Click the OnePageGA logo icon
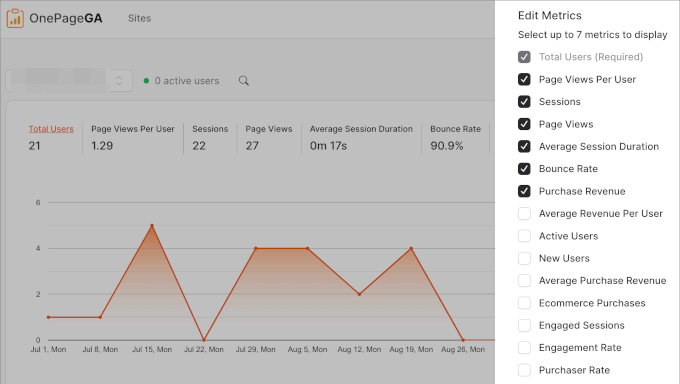The height and width of the screenshot is (384, 680). tap(15, 18)
